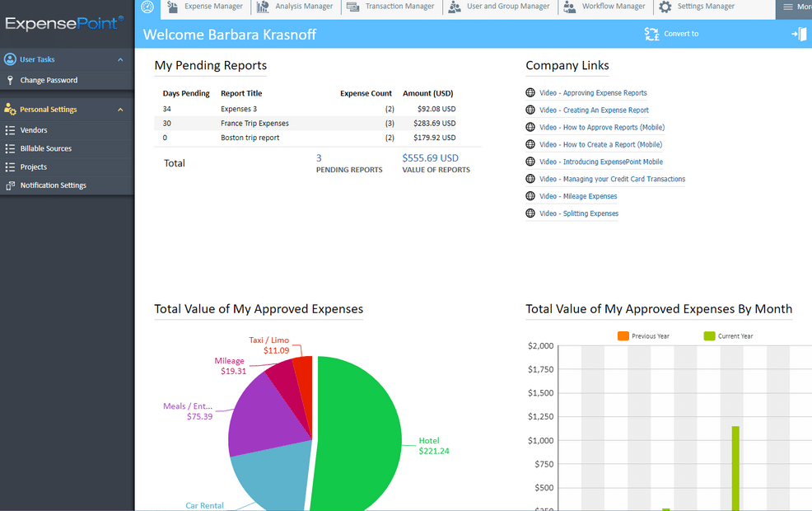Collapse the Personal Settings section chevron
This screenshot has height=511, width=812.
click(x=120, y=110)
